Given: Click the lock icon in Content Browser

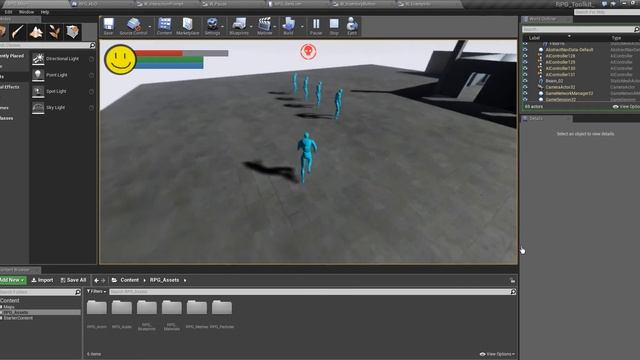Looking at the screenshot, I should pyautogui.click(x=512, y=280).
